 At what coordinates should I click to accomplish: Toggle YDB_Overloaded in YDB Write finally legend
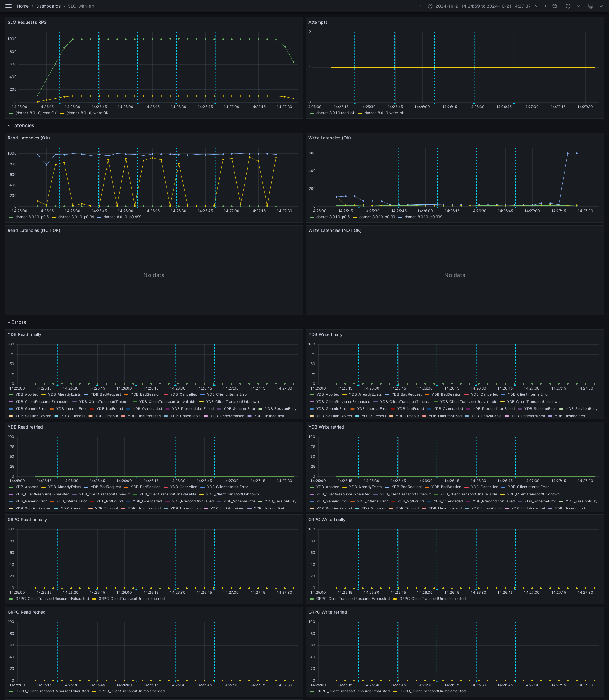(x=448, y=409)
